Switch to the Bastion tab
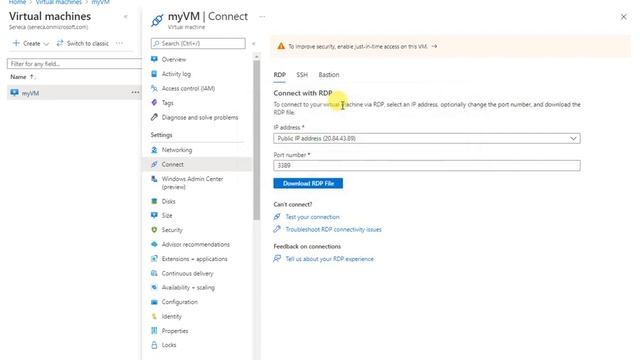The image size is (640, 360). tap(329, 75)
